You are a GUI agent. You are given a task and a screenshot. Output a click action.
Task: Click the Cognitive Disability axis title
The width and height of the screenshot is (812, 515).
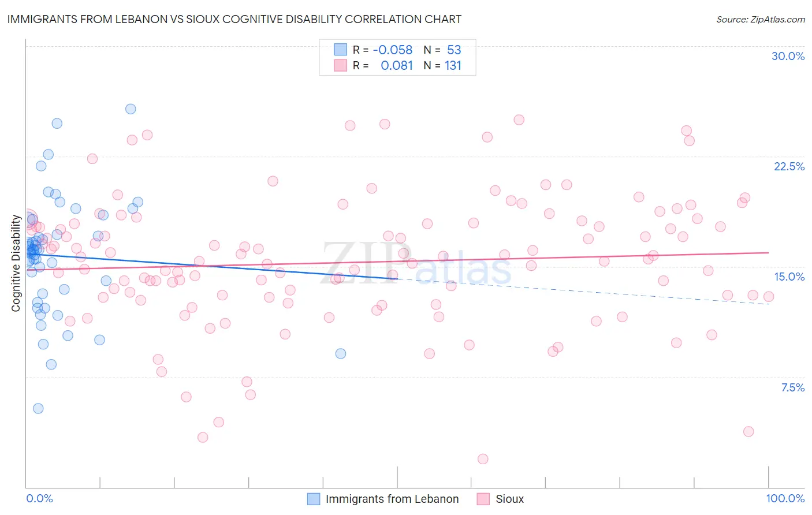tap(16, 263)
